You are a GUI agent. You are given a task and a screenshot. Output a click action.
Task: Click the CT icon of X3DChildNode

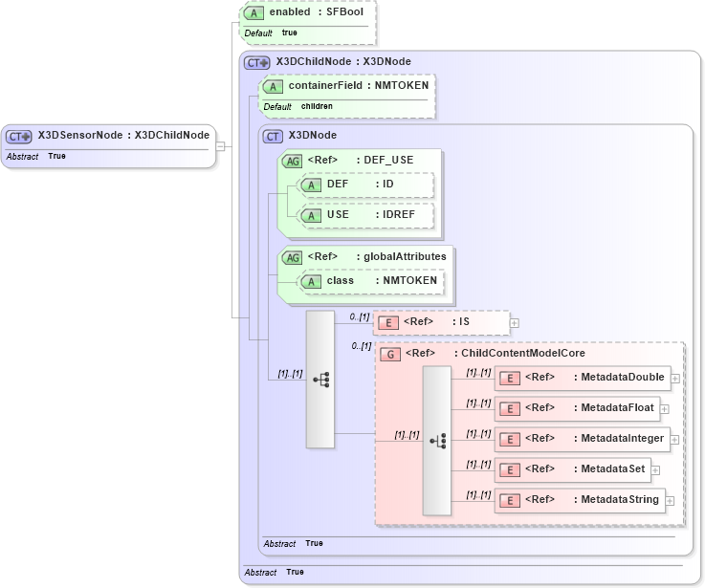(256, 63)
